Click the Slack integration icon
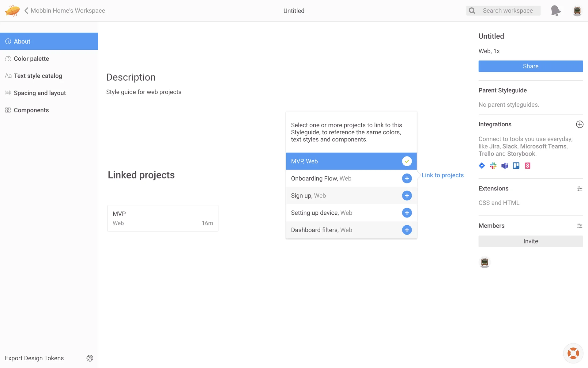 (493, 166)
